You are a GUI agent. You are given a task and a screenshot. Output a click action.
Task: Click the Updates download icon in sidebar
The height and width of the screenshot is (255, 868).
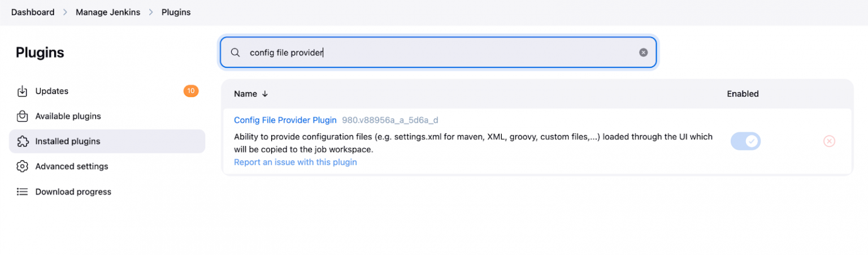coord(22,91)
